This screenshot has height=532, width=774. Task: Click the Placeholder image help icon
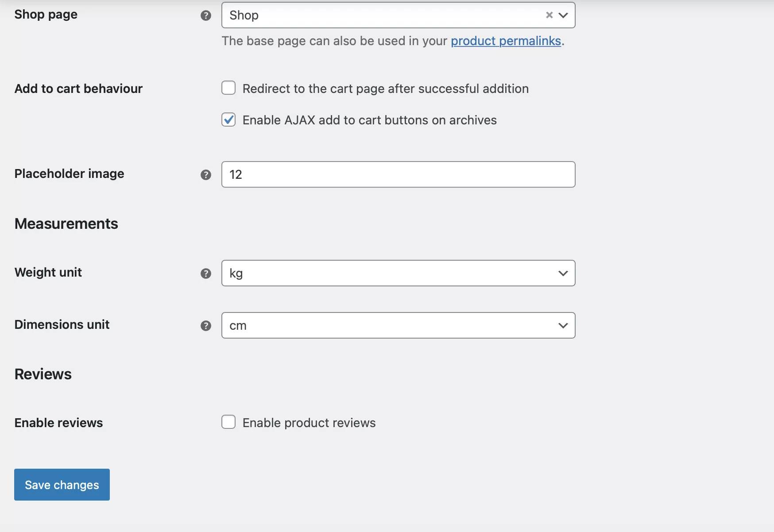[206, 175]
